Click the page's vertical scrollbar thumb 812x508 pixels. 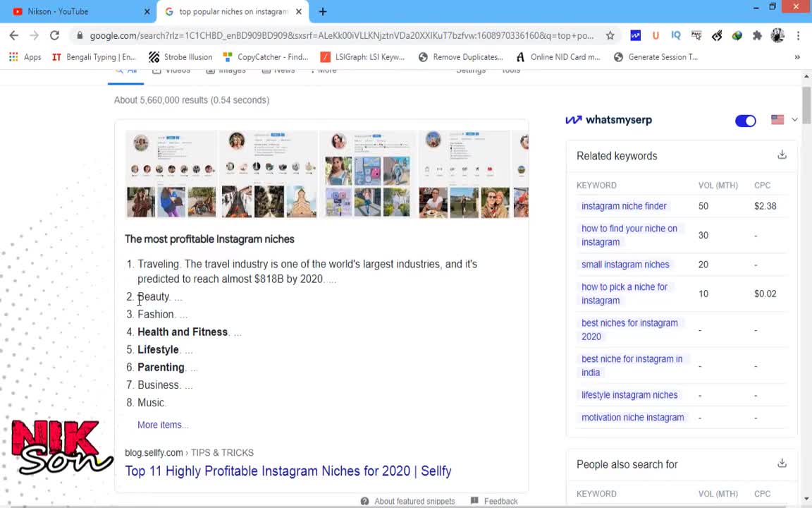[x=806, y=105]
